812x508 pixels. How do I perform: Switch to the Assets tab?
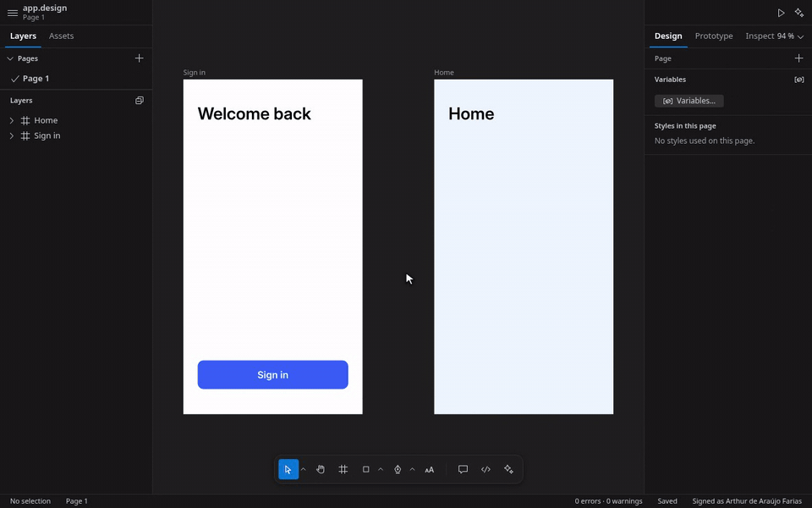[x=61, y=36]
